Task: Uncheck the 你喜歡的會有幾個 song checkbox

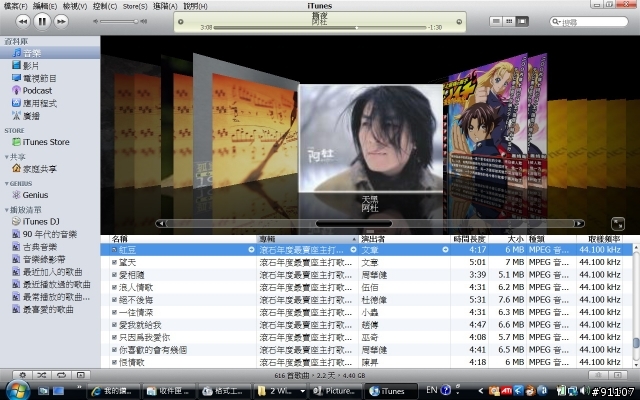Action: coord(114,350)
